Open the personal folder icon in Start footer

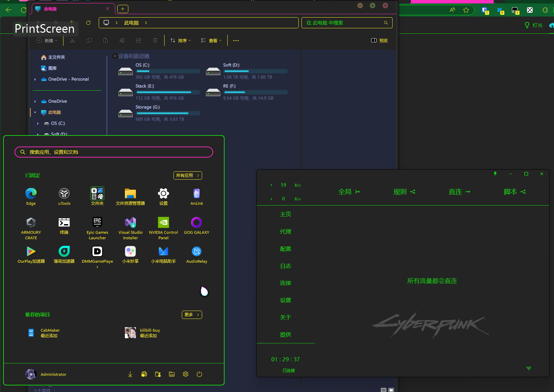(158, 374)
